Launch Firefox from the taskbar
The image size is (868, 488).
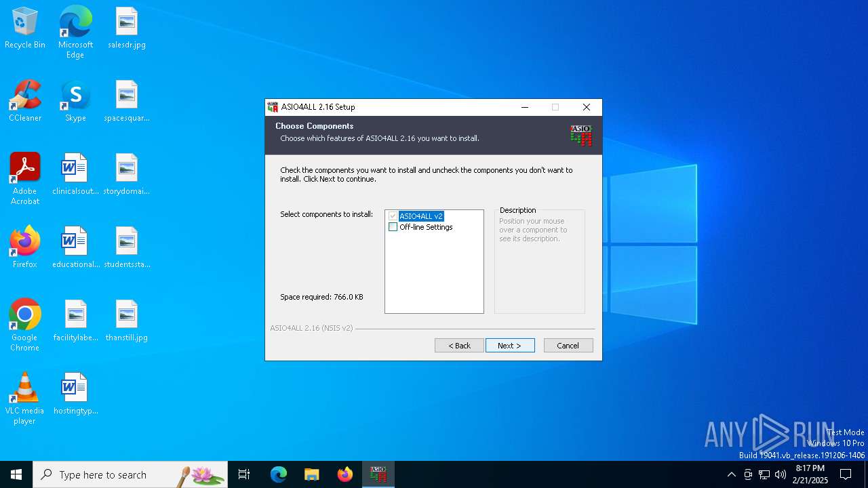click(x=344, y=474)
